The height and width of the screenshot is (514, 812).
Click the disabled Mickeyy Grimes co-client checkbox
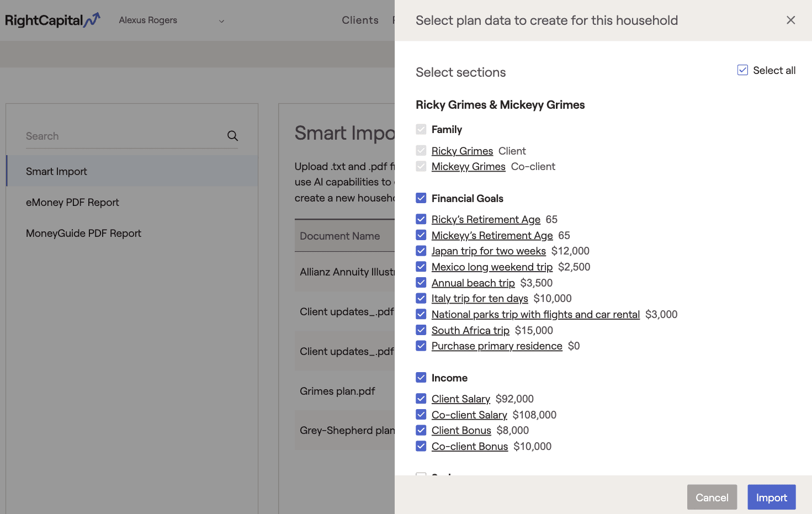coord(421,166)
